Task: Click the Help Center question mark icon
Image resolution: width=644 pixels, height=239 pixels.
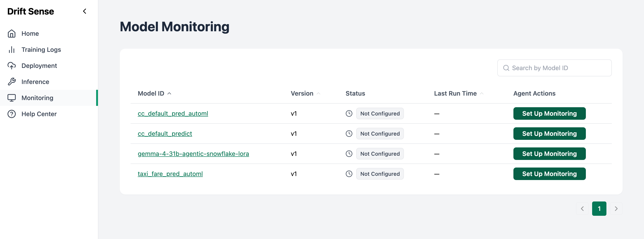Action: tap(11, 114)
